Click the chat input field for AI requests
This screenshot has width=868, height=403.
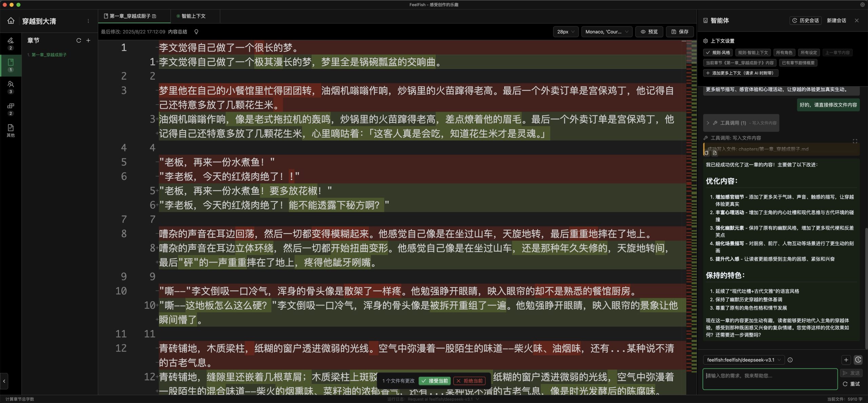pyautogui.click(x=770, y=379)
